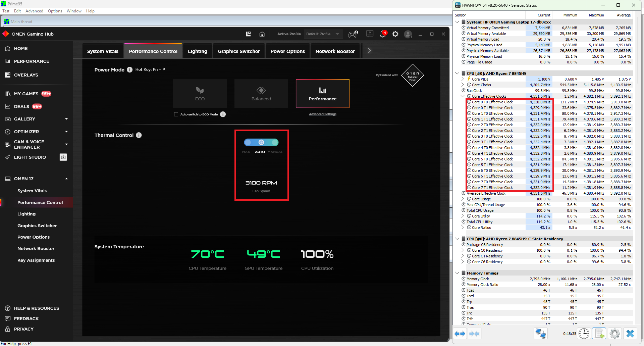The height and width of the screenshot is (346, 644).
Task: Collapse System HP OMEN sensor group
Action: click(x=458, y=22)
